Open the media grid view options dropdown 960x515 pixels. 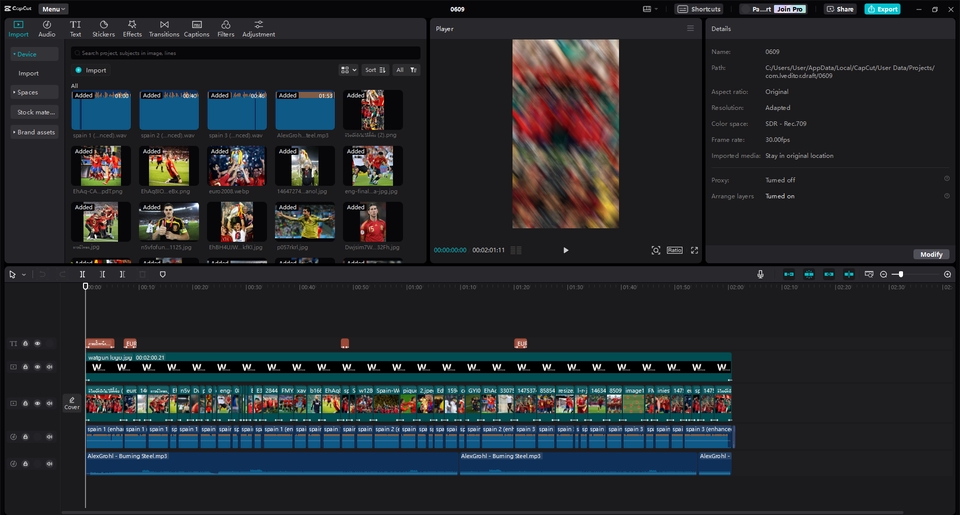[347, 70]
